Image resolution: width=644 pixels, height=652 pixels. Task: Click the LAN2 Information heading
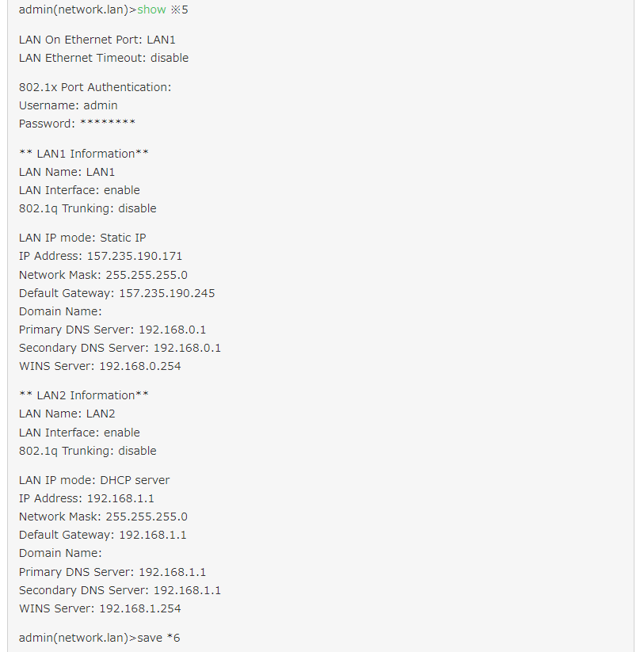point(84,395)
